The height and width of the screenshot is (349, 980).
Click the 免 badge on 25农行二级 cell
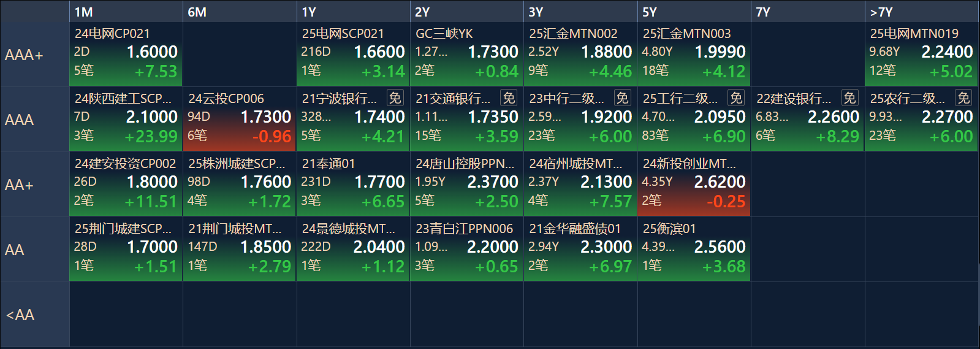[x=963, y=98]
